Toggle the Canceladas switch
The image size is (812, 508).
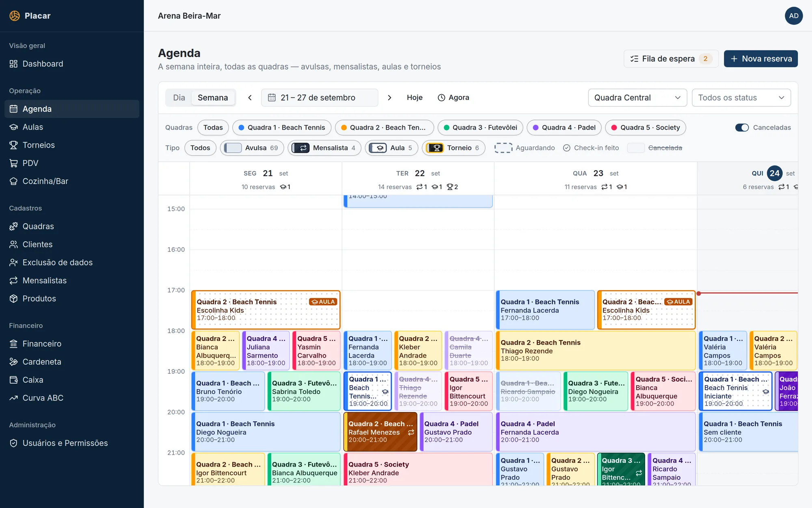(742, 128)
